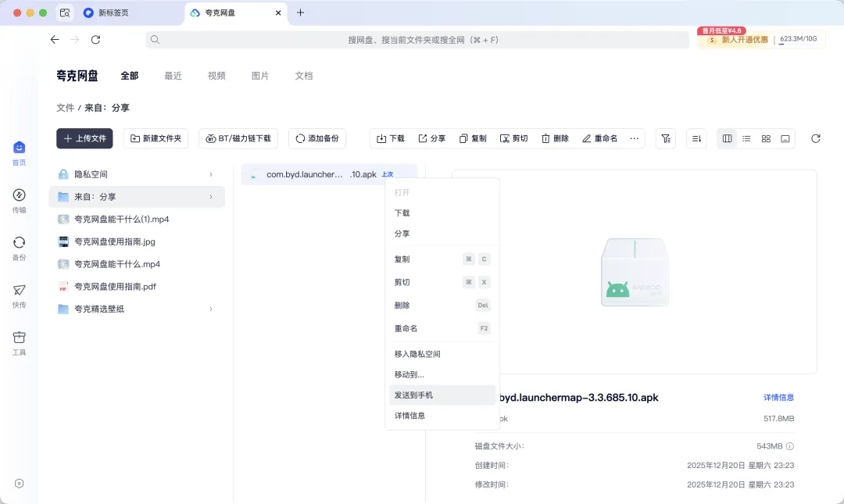Choose 移动到... in the context menu
Image resolution: width=844 pixels, height=504 pixels.
coord(442,374)
